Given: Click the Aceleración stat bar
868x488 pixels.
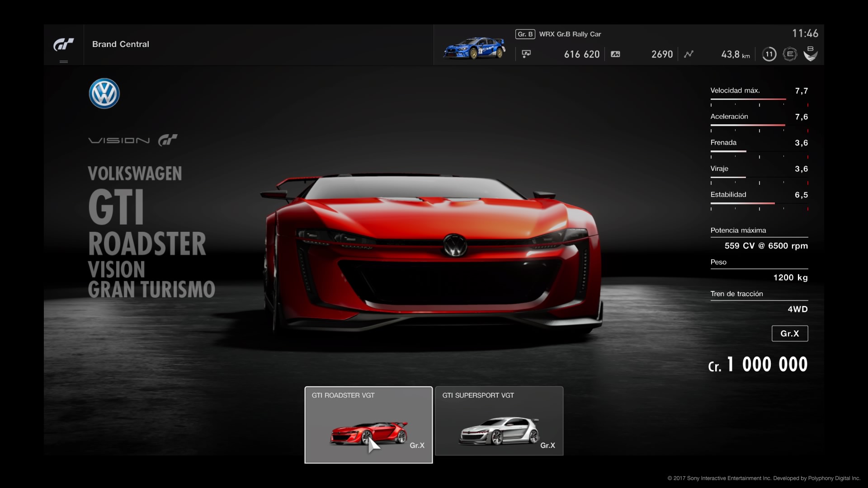Looking at the screenshot, I should (759, 125).
